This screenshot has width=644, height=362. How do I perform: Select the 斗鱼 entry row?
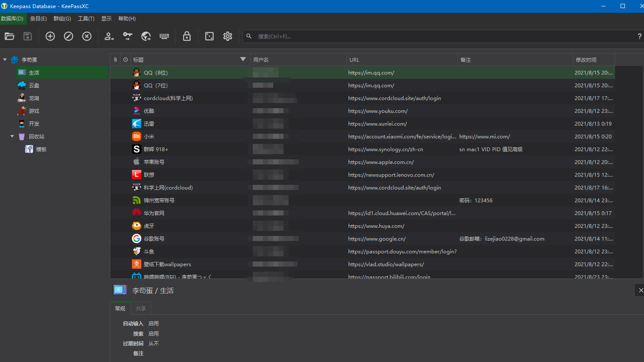[x=362, y=251]
